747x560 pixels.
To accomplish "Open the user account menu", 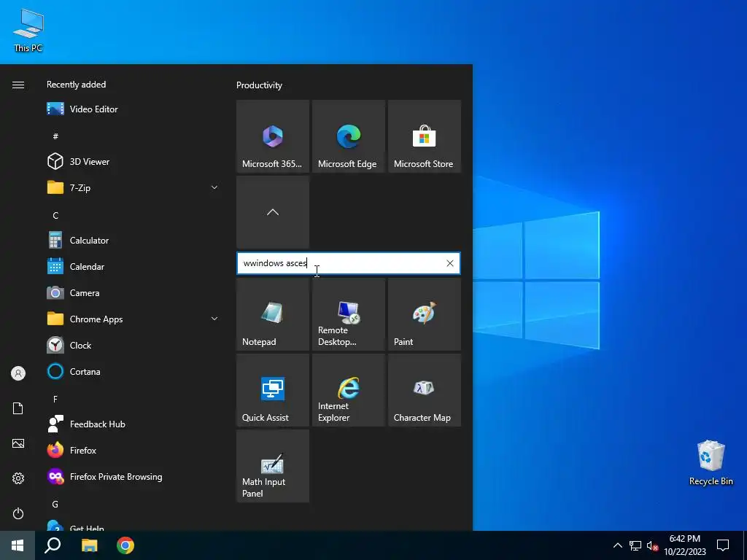I will tap(18, 373).
